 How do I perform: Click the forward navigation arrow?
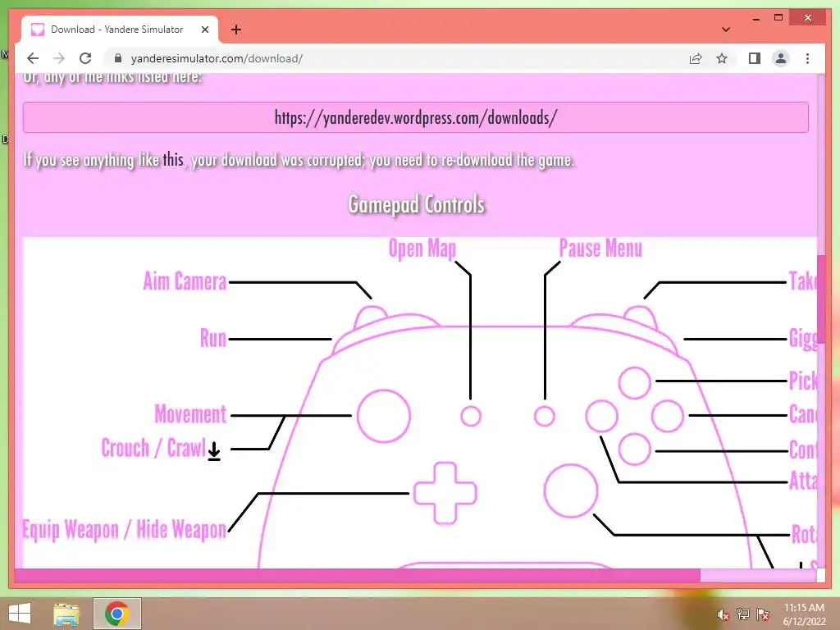click(59, 58)
